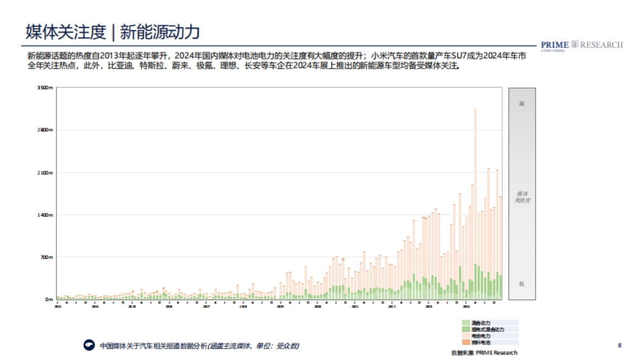
Task: Select the tallest bar near 2024 peak
Action: click(x=474, y=204)
